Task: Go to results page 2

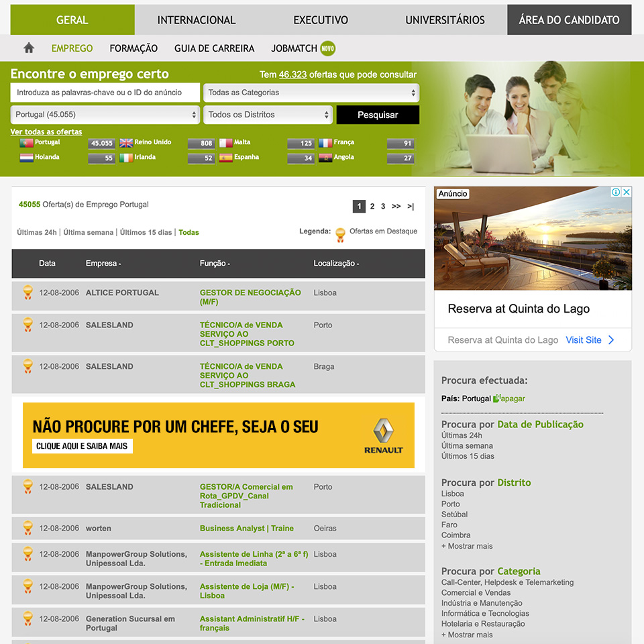Action: (372, 206)
